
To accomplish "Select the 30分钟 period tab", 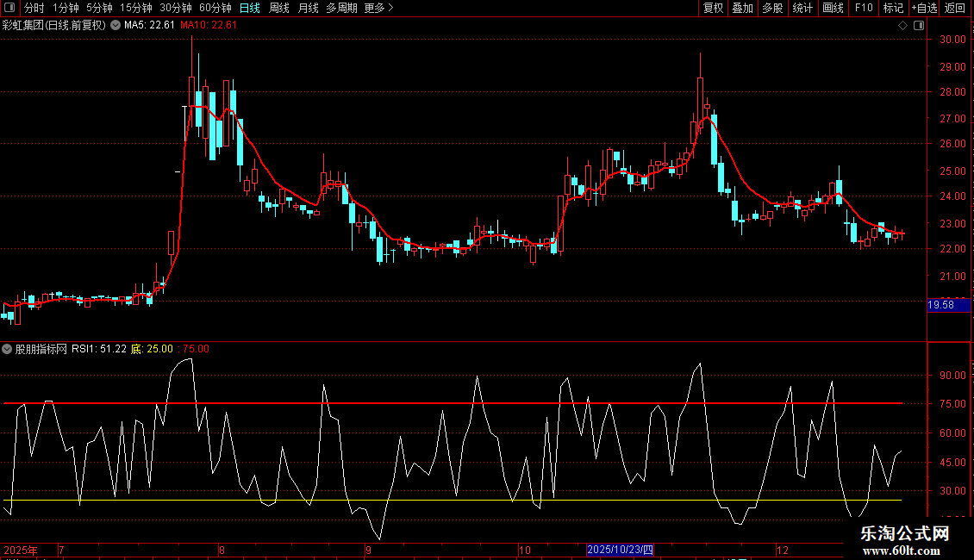I will [x=175, y=8].
